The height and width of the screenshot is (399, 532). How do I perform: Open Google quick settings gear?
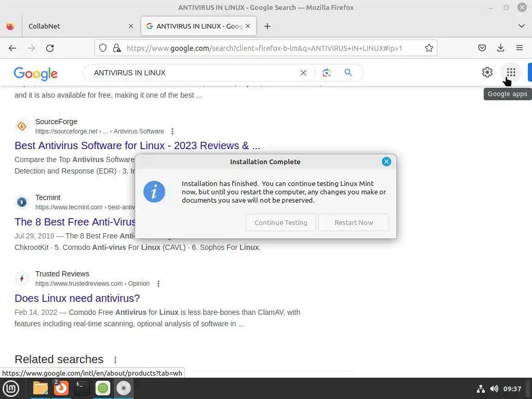pyautogui.click(x=487, y=72)
